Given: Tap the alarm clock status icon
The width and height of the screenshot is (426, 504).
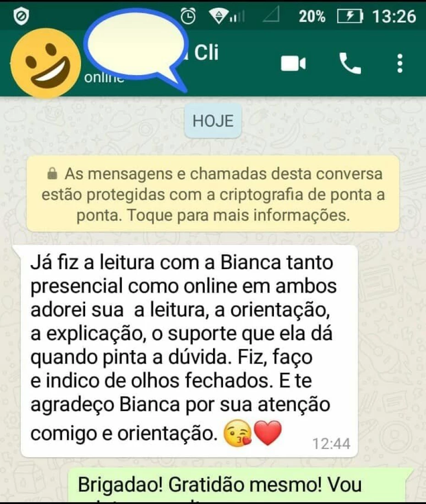Looking at the screenshot, I should pos(188,16).
